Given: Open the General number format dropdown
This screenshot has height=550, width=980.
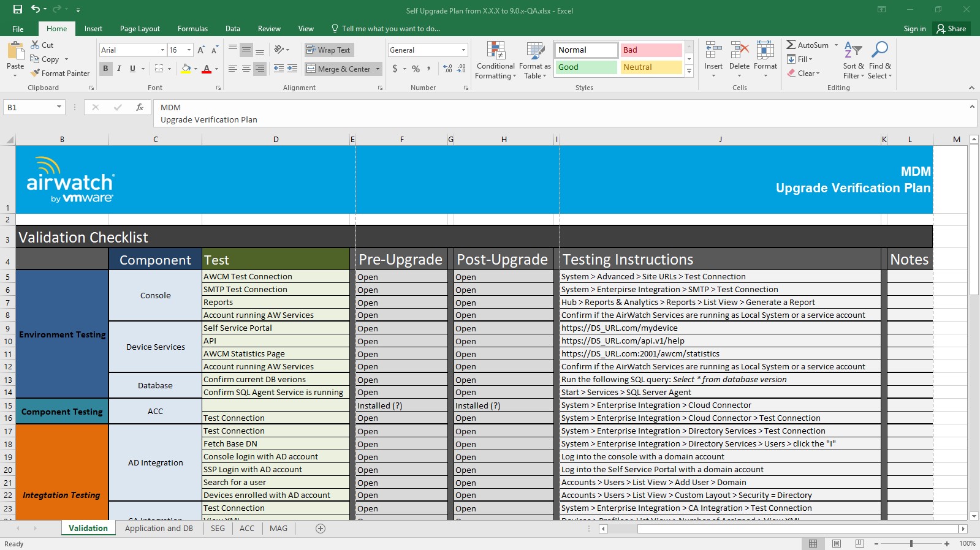Looking at the screenshot, I should pyautogui.click(x=463, y=50).
